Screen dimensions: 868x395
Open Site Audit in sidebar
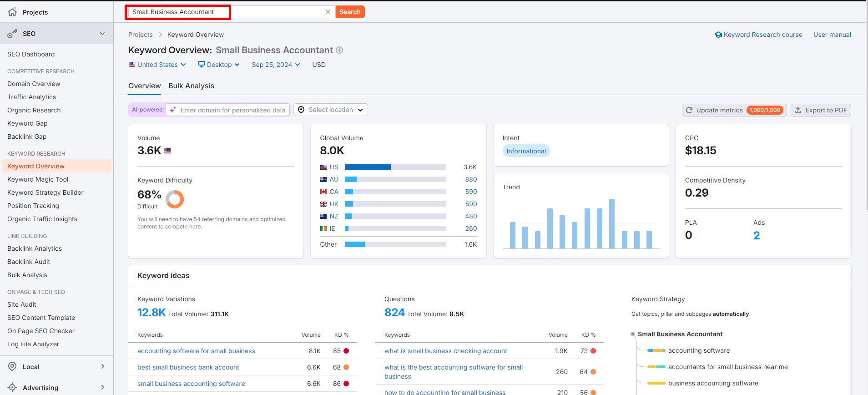point(22,304)
